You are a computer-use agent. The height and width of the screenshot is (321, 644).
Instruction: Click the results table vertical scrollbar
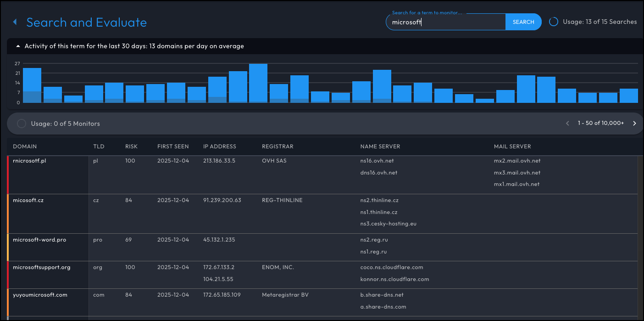640,230
